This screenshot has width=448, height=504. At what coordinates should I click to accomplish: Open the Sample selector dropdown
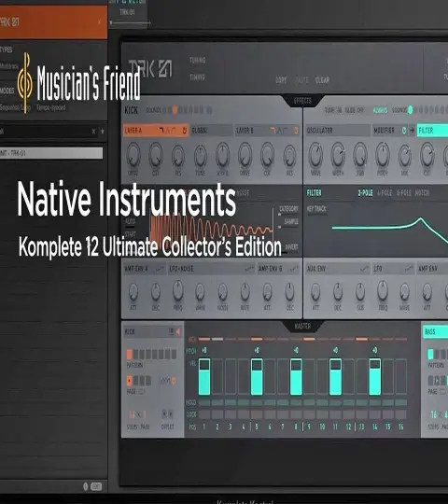(x=291, y=221)
